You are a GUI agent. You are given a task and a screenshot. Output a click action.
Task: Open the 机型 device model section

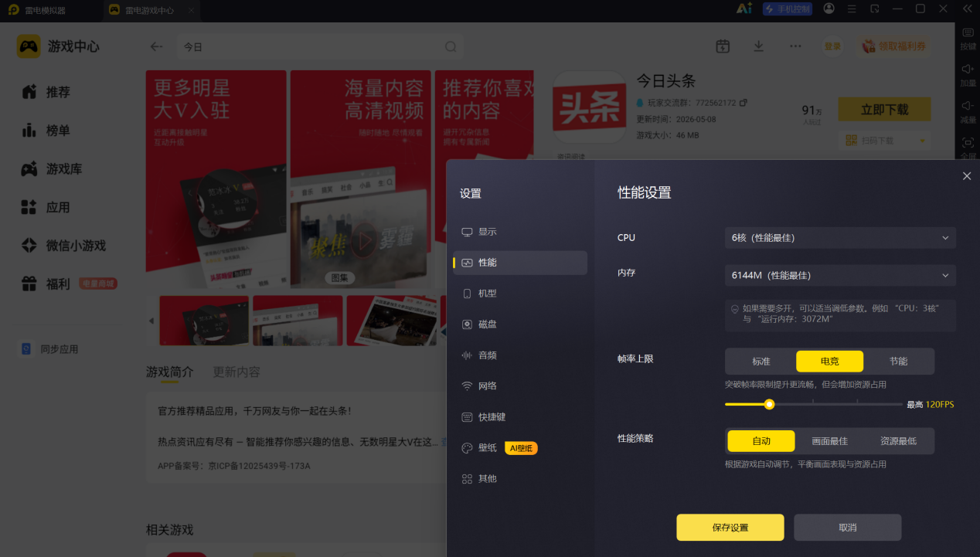[520, 294]
